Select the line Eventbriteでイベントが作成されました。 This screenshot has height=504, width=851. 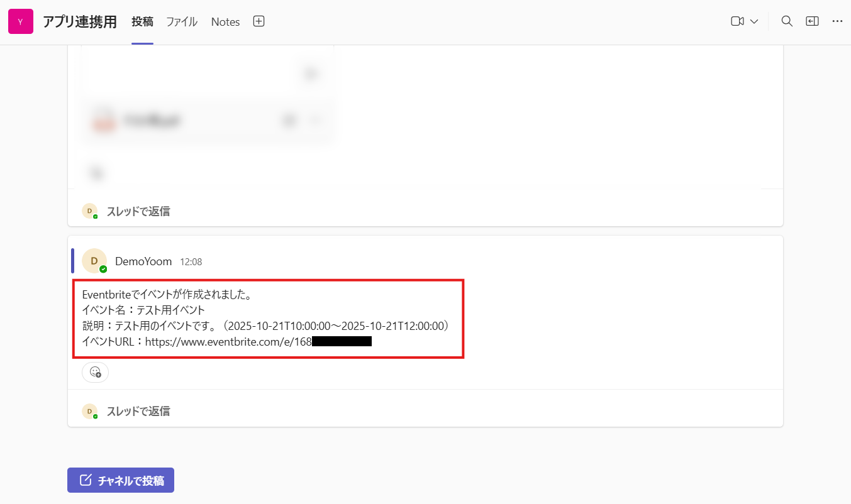tap(167, 294)
